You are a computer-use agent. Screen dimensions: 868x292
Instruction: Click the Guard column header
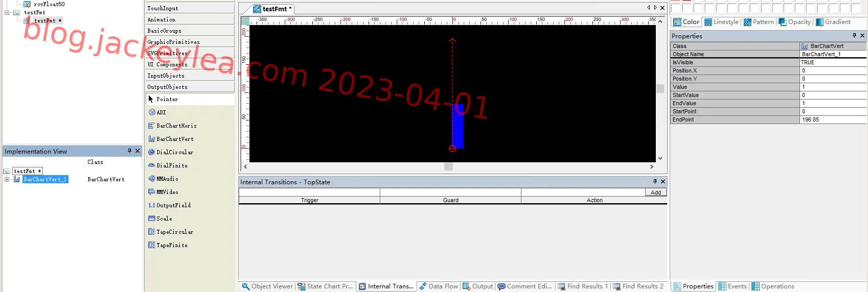(x=450, y=200)
